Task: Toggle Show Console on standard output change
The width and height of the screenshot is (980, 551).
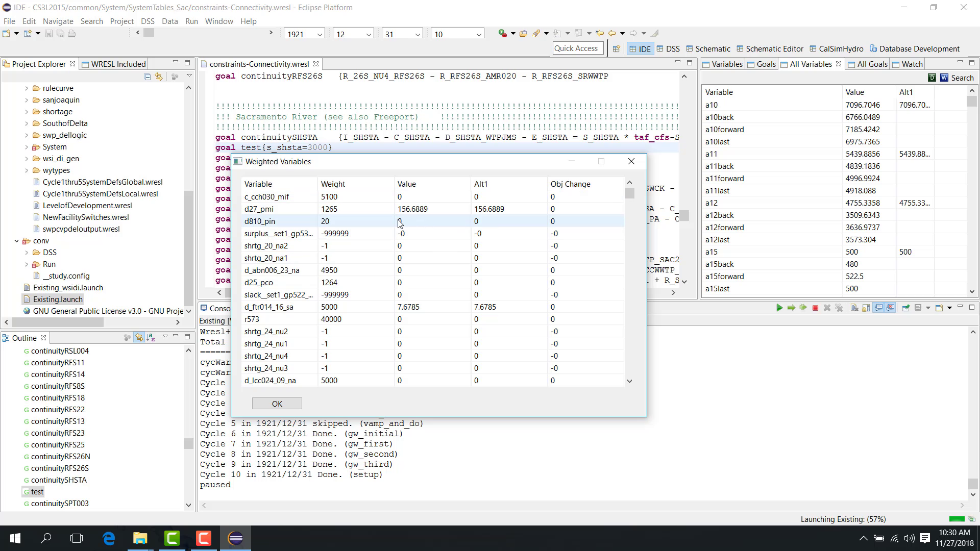Action: (878, 308)
